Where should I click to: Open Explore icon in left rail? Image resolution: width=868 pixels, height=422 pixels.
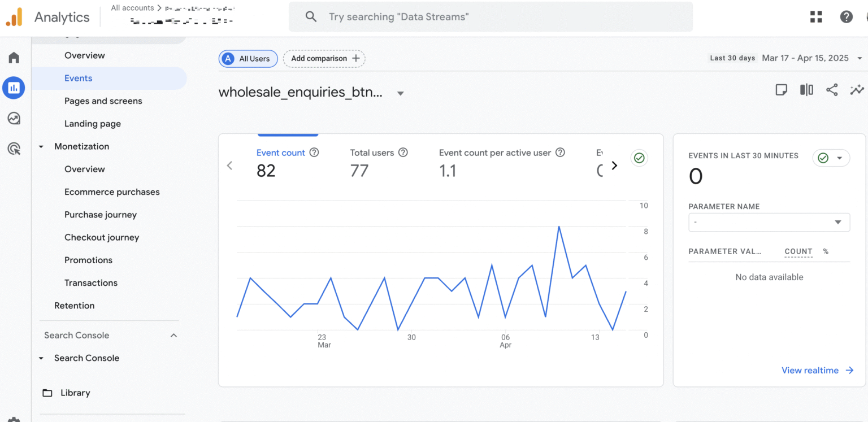pyautogui.click(x=14, y=118)
